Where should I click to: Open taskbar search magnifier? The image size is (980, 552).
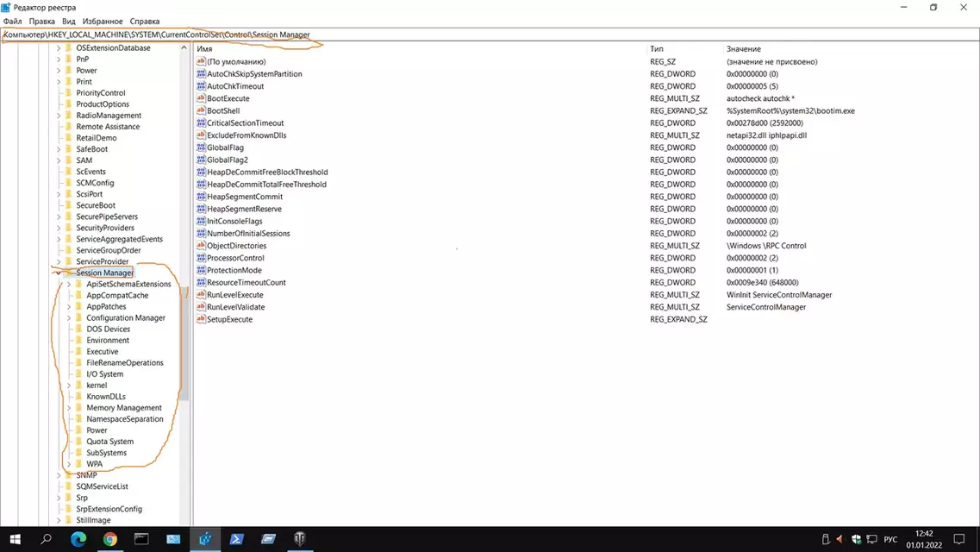(x=47, y=539)
